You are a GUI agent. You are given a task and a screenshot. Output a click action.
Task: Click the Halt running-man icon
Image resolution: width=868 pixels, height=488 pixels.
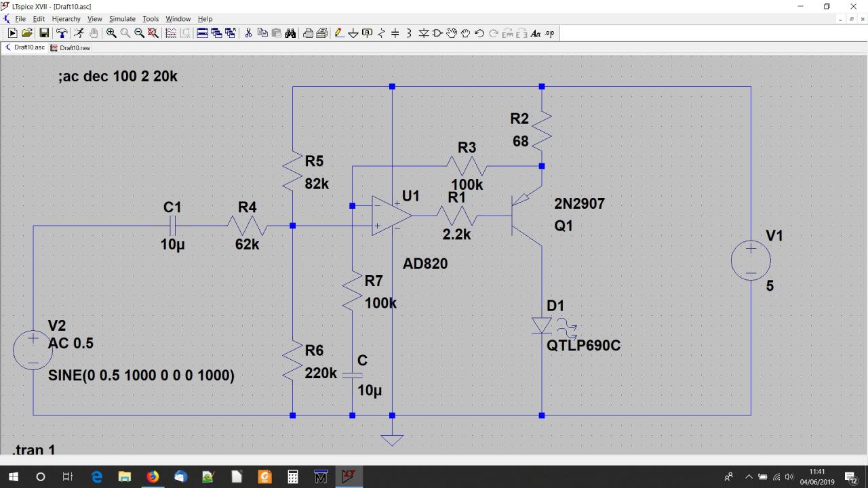coord(79,33)
